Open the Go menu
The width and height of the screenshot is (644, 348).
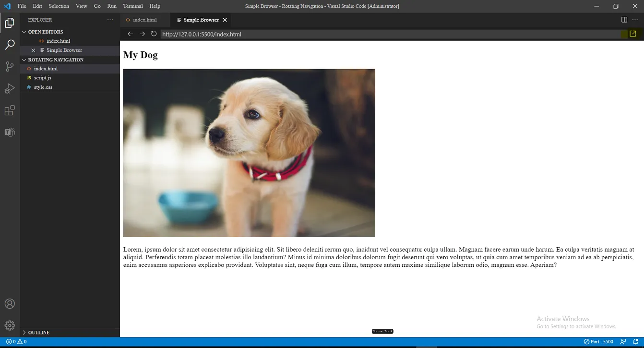pyautogui.click(x=97, y=6)
